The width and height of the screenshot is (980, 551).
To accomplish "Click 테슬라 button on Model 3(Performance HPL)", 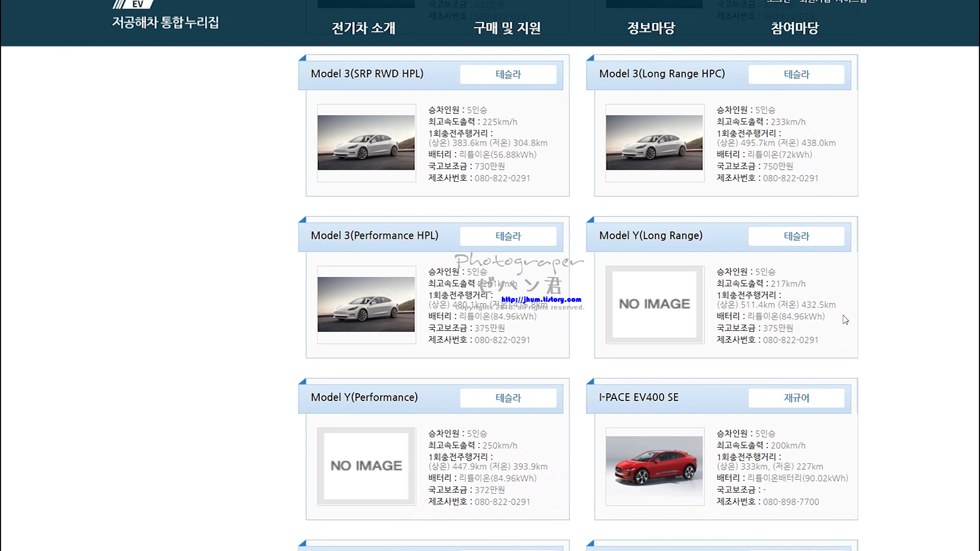I will [x=508, y=236].
